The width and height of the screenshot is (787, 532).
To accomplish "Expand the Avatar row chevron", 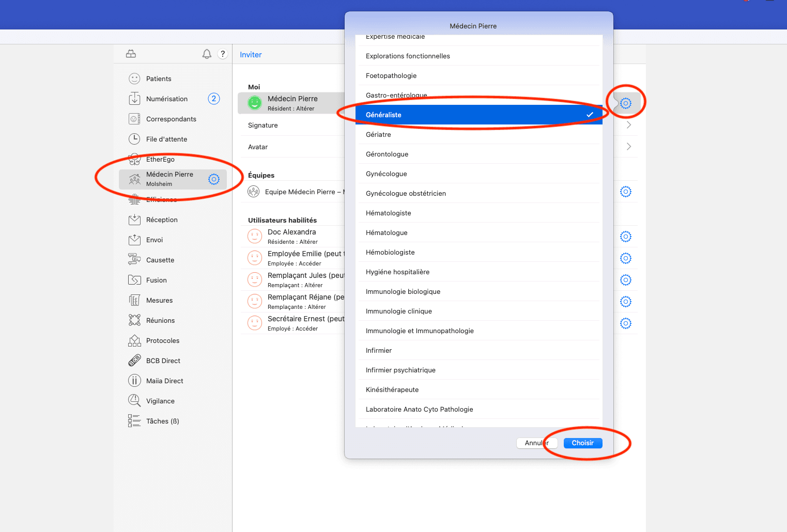I will tap(628, 147).
